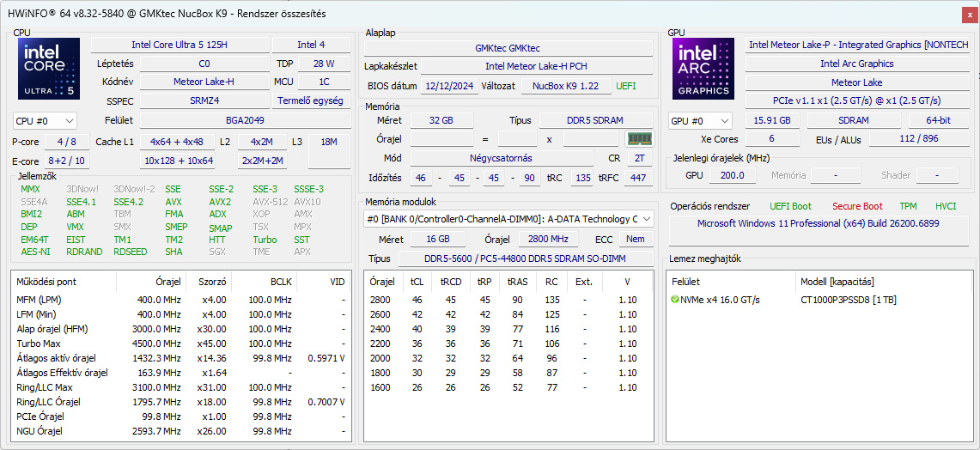The height and width of the screenshot is (450, 980).
Task: Click the Intel Arc Graphics logo
Action: pyautogui.click(x=703, y=69)
